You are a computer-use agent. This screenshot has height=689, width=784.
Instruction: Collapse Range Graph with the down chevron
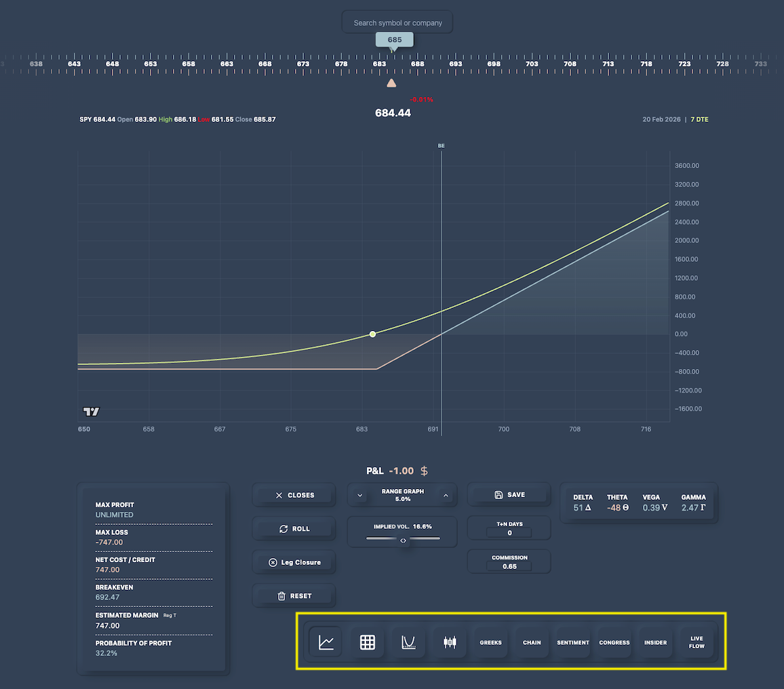[359, 494]
